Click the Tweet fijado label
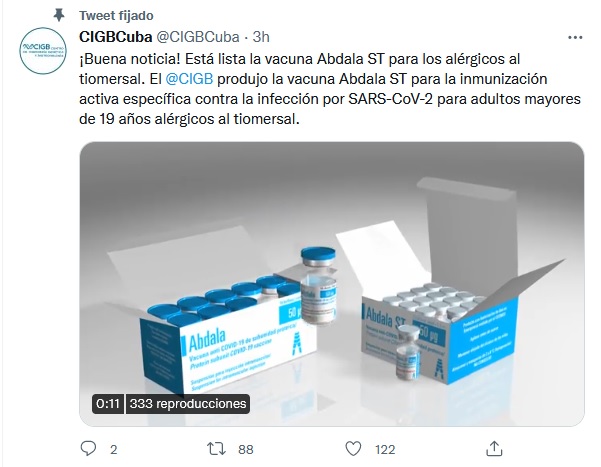The width and height of the screenshot is (601, 467). [116, 16]
